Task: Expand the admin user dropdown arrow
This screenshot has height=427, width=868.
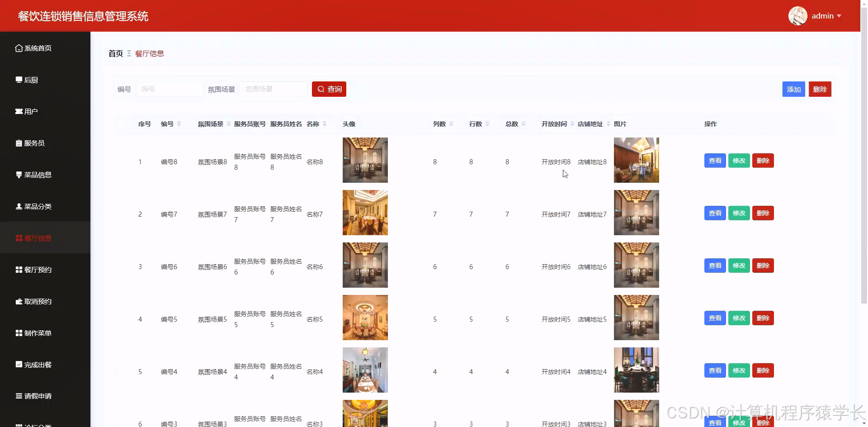Action: click(x=839, y=16)
